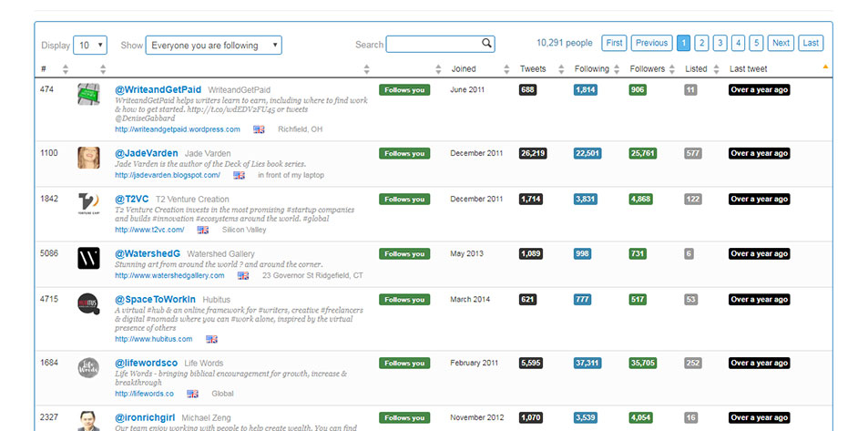This screenshot has height=431, width=868.
Task: Click the Hubitus avatar image
Action: (88, 304)
